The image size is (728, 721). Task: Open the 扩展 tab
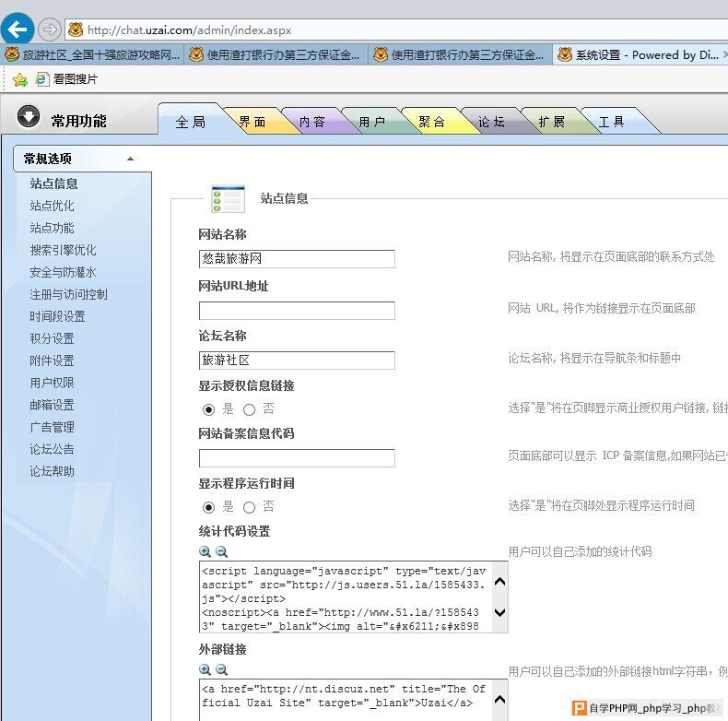552,122
